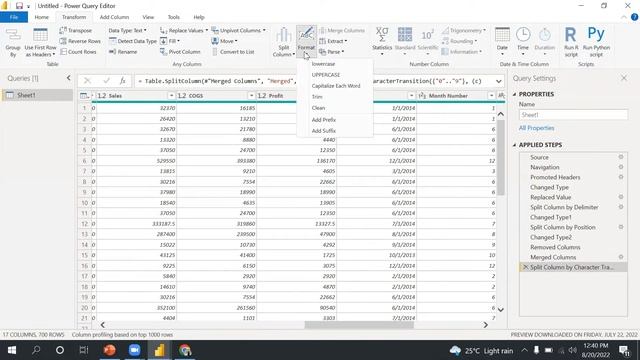Screen dimensions: 640x360
Task: Select UPPERCASE from Format menu
Action: 326,75
